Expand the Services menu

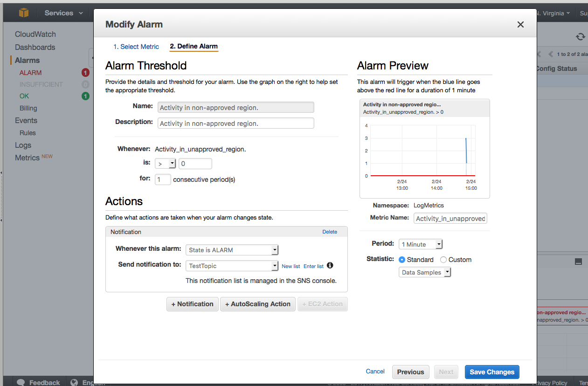click(63, 13)
